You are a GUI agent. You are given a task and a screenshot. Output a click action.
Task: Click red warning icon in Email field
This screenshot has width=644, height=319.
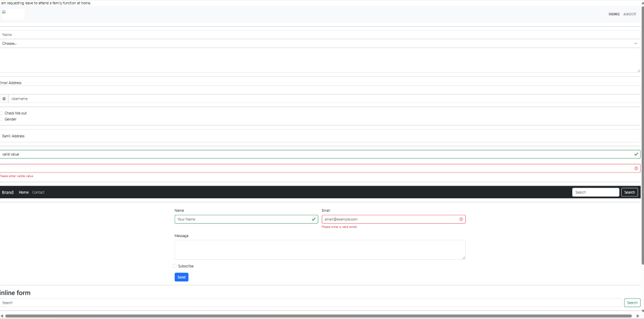coord(461,219)
